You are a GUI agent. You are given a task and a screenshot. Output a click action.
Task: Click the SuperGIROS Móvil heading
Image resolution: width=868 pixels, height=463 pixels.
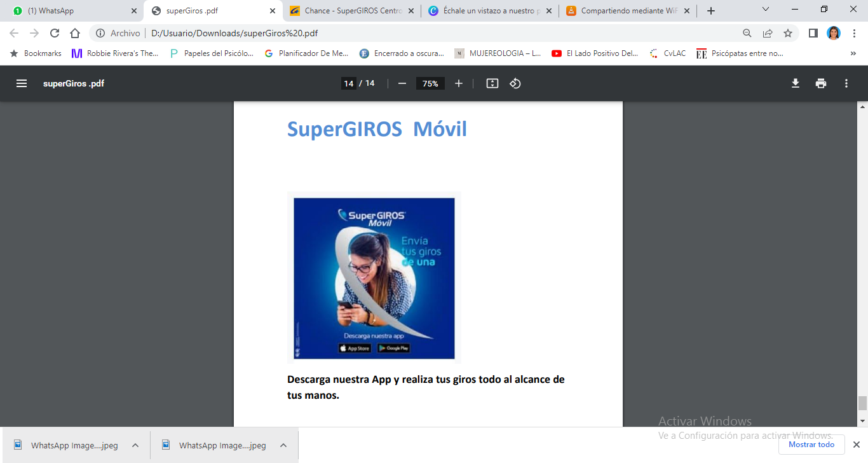coord(377,129)
